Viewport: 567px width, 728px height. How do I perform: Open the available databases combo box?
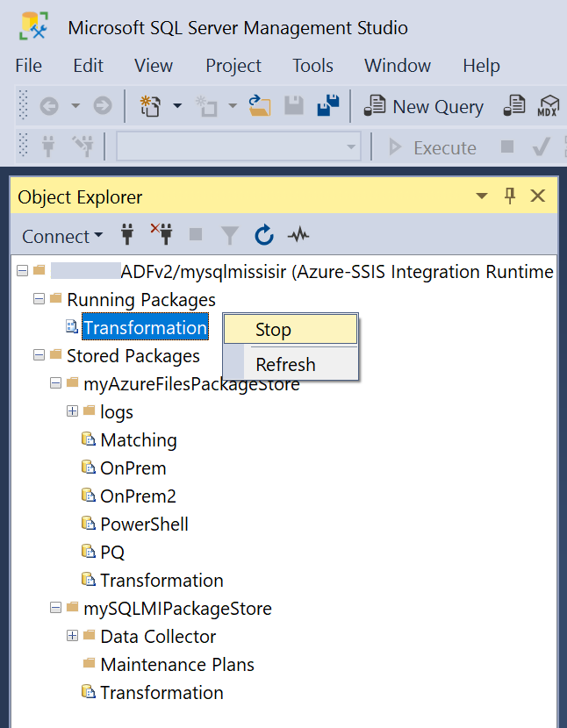coord(238,146)
